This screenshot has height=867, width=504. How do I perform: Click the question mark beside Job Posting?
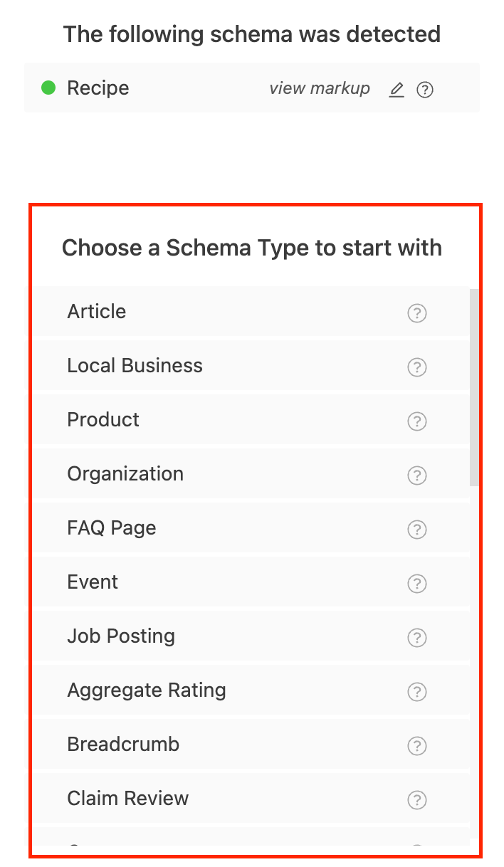(416, 638)
